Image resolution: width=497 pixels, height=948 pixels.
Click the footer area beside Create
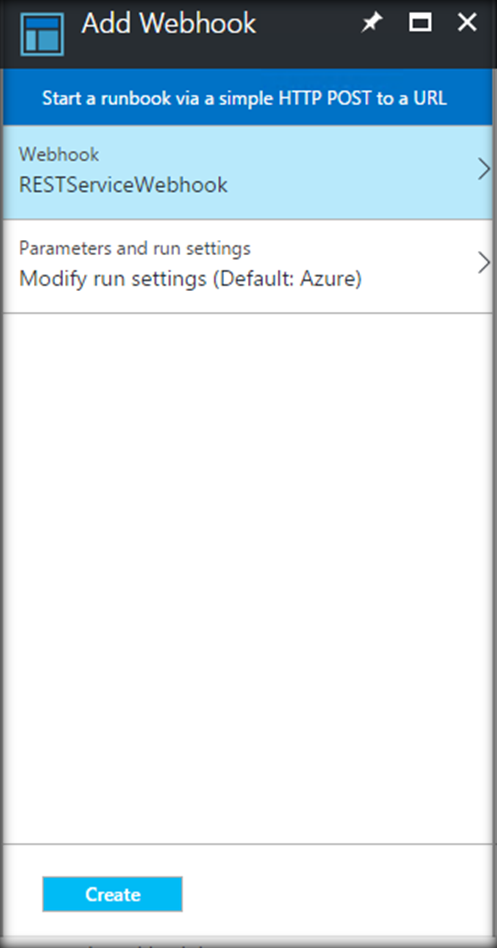coord(339,894)
